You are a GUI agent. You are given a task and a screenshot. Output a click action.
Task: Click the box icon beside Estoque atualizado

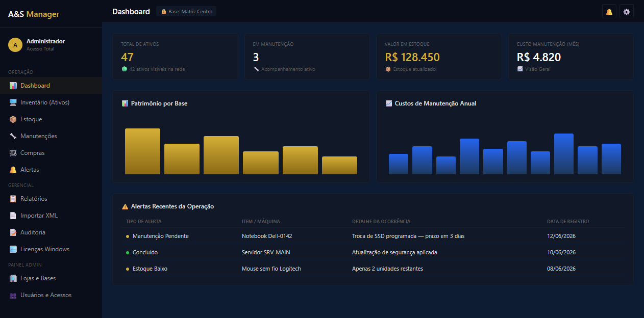(388, 69)
